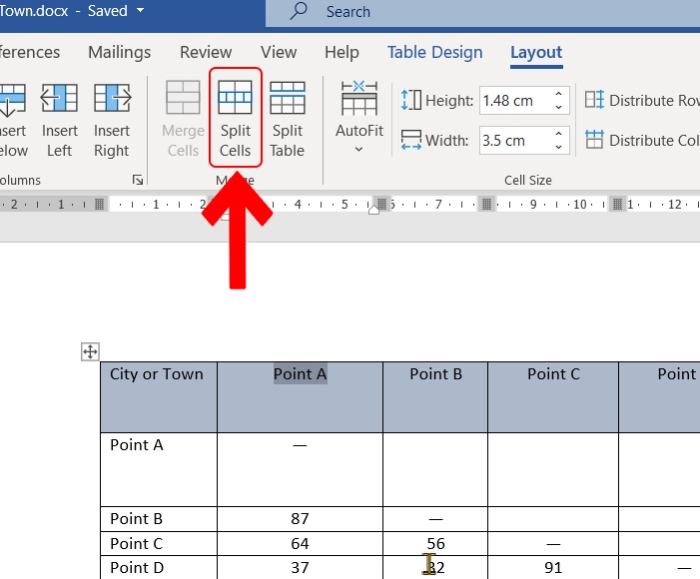Click the Point C row label

[x=159, y=543]
